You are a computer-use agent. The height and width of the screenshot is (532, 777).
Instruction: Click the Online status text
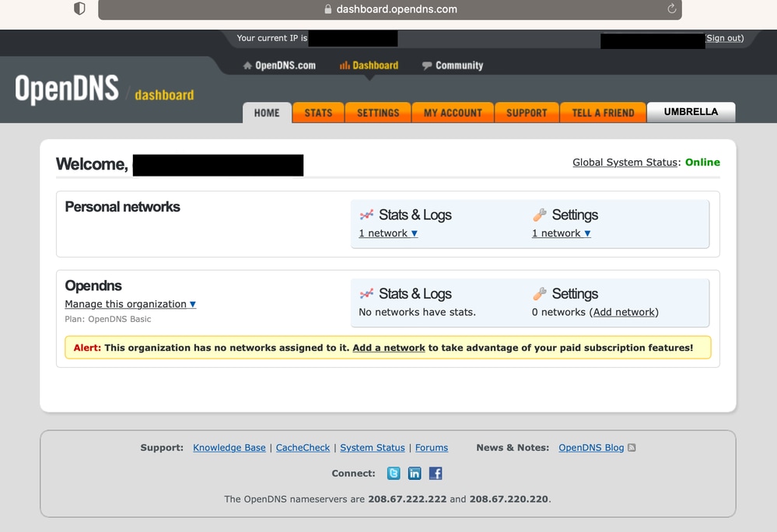pyautogui.click(x=702, y=163)
